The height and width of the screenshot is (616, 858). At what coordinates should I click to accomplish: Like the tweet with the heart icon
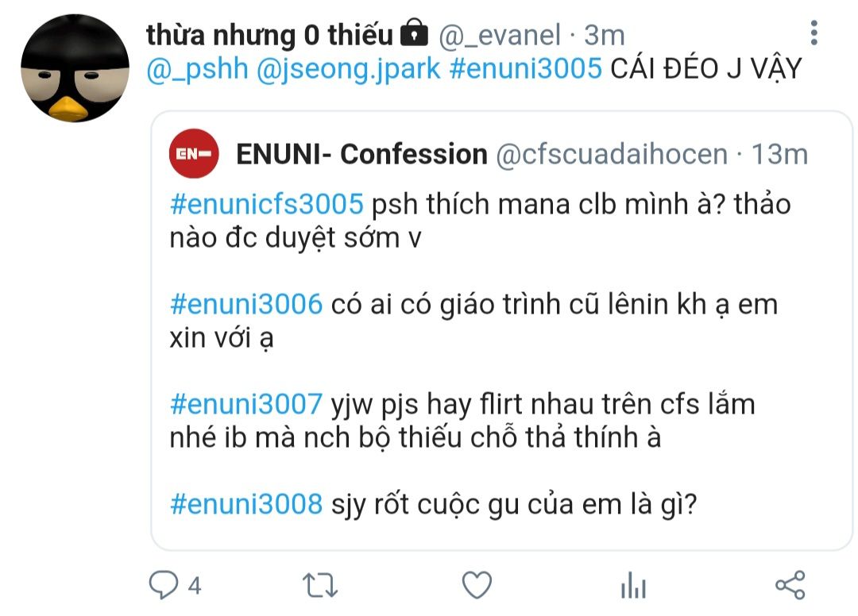(477, 585)
